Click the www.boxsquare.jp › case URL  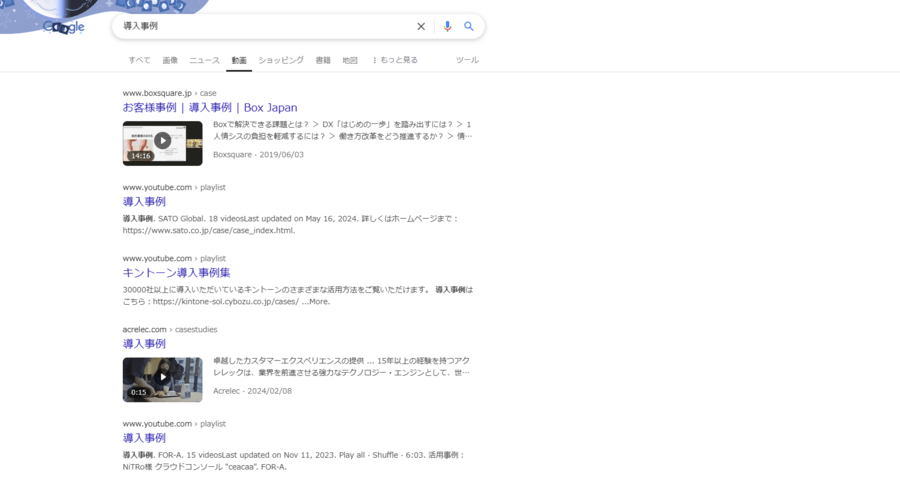[x=169, y=93]
